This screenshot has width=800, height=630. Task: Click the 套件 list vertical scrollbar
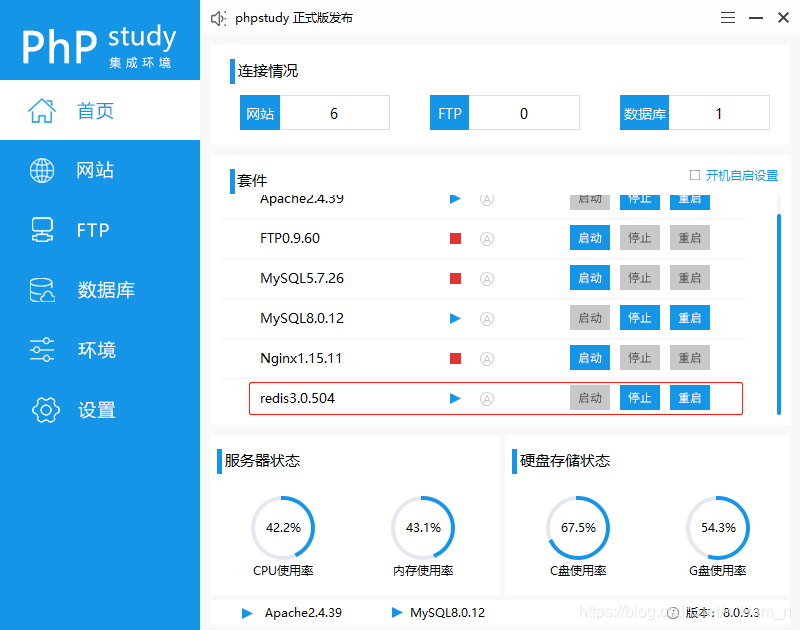click(x=779, y=314)
